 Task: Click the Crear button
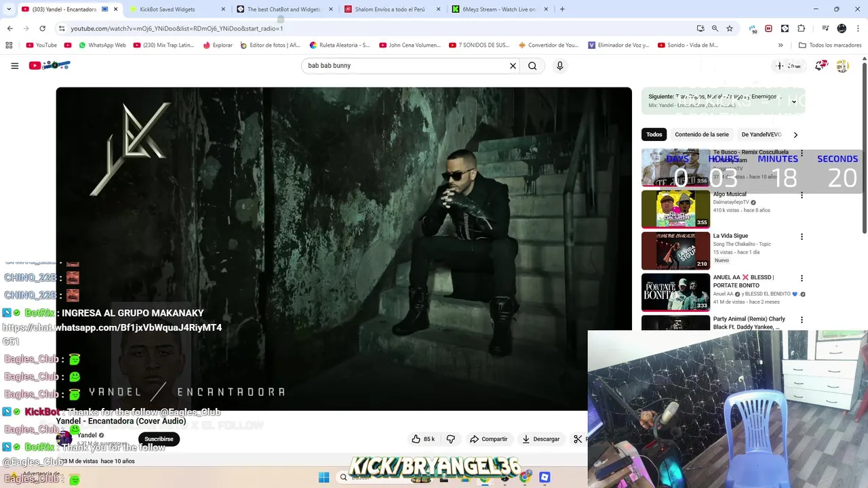coord(789,66)
